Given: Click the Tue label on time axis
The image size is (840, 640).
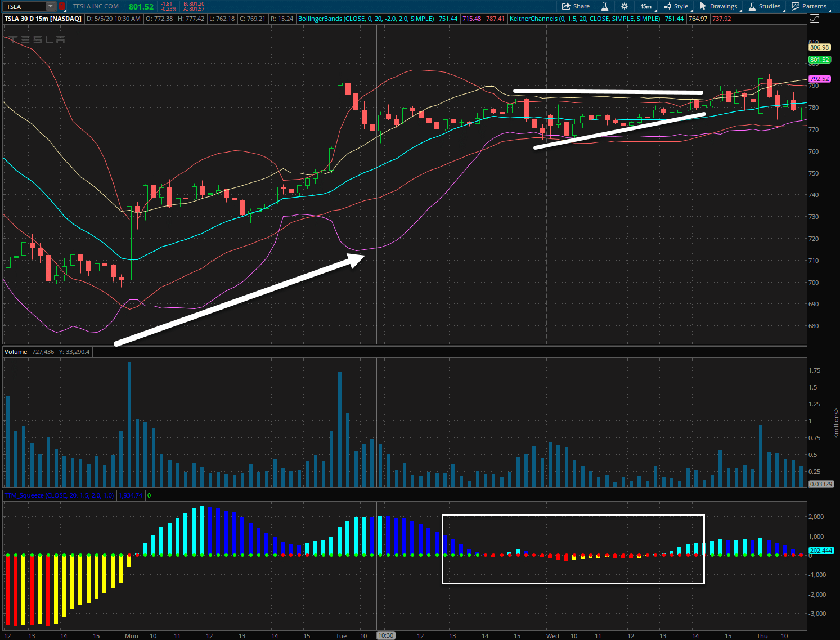Looking at the screenshot, I should (x=341, y=636).
